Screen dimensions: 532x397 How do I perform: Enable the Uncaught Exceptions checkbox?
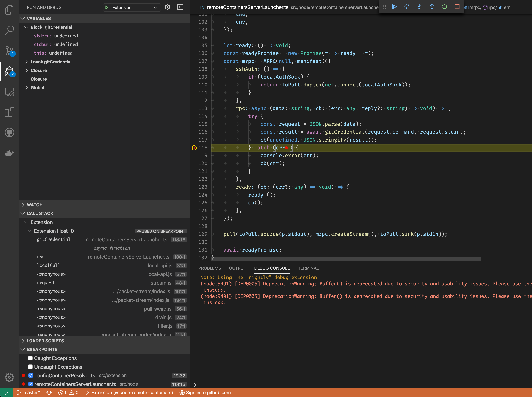[30, 367]
